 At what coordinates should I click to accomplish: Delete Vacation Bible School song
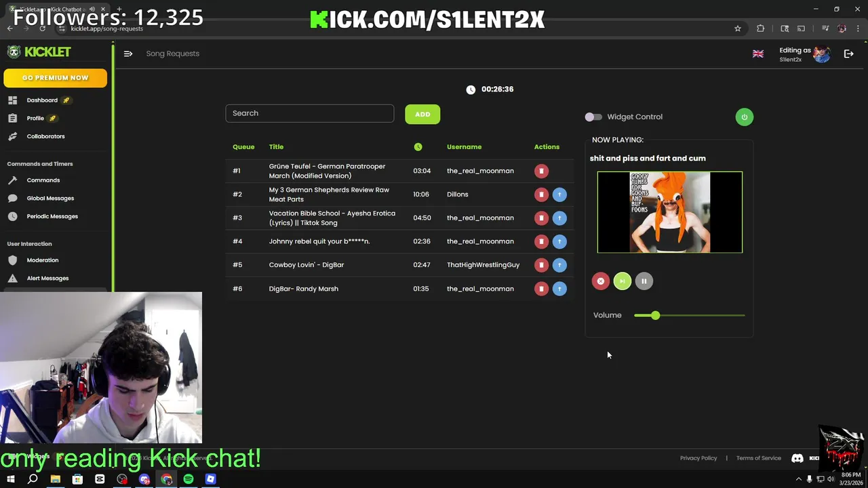pyautogui.click(x=541, y=218)
